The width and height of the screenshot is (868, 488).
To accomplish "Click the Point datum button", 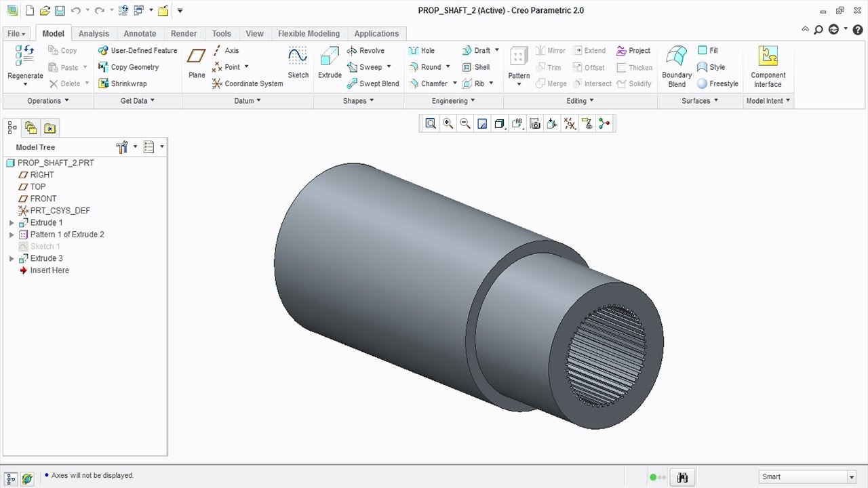I will 226,67.
